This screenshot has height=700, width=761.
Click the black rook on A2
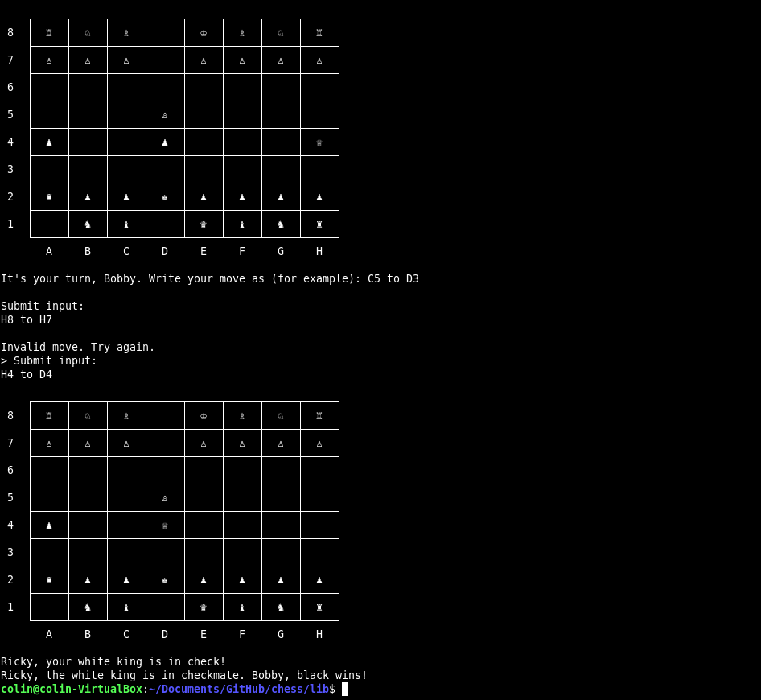coord(49,579)
